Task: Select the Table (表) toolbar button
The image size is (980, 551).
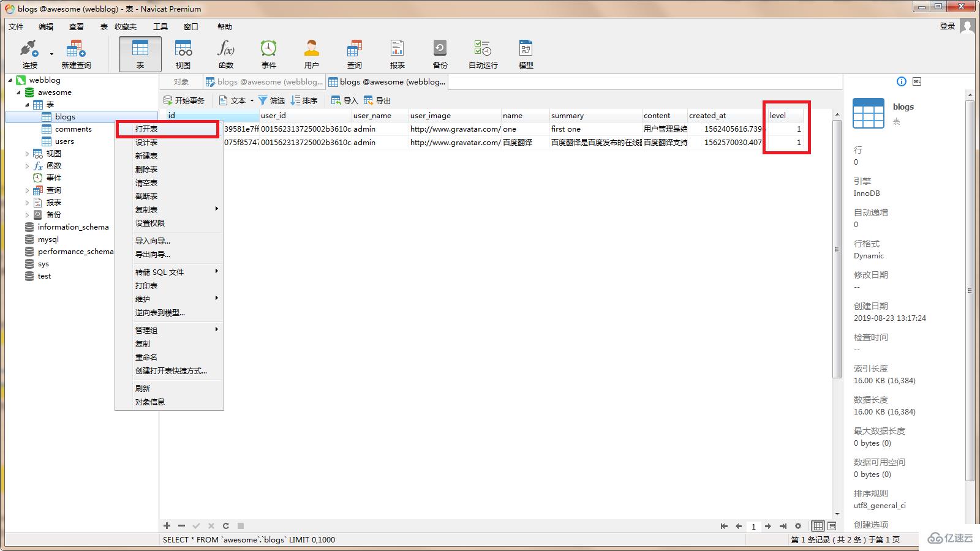Action: click(140, 54)
